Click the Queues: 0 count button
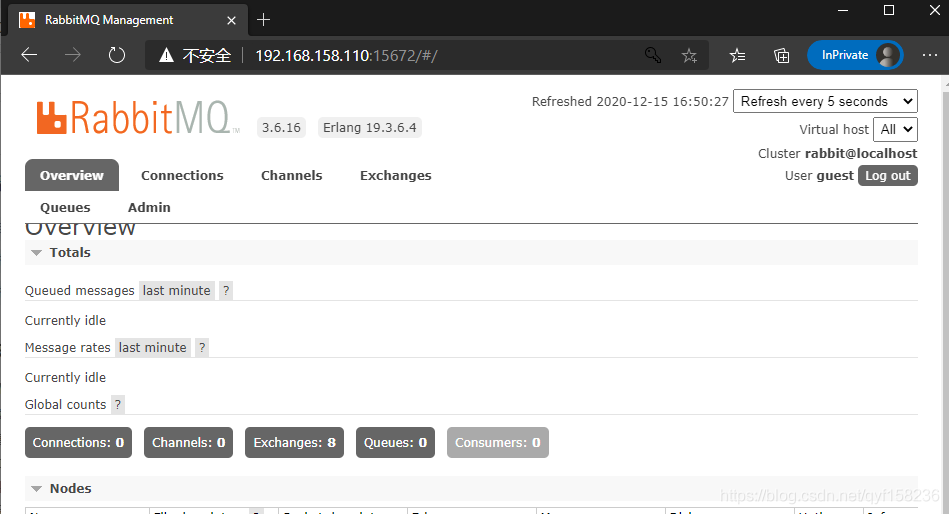This screenshot has width=949, height=514. [395, 443]
